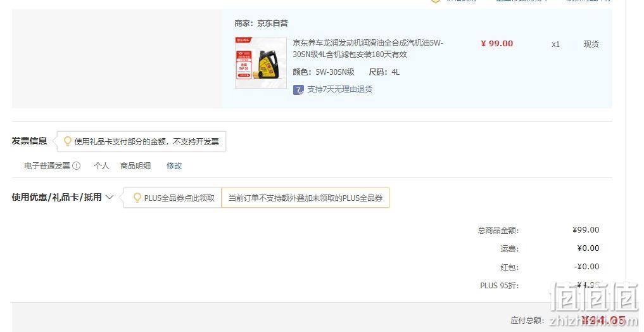Click the info icon beside 电子普通发票
Screen dimensions: 644x332
[x=77, y=165]
